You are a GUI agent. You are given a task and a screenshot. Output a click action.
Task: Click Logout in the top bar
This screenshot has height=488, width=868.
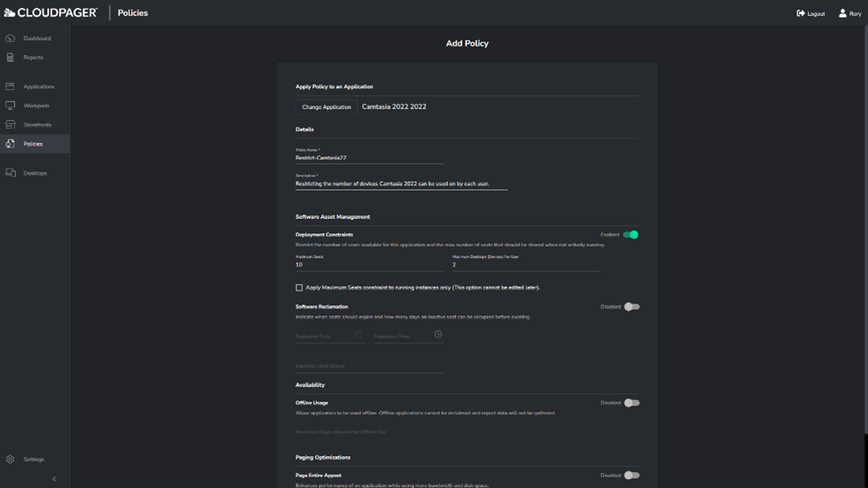coord(810,13)
